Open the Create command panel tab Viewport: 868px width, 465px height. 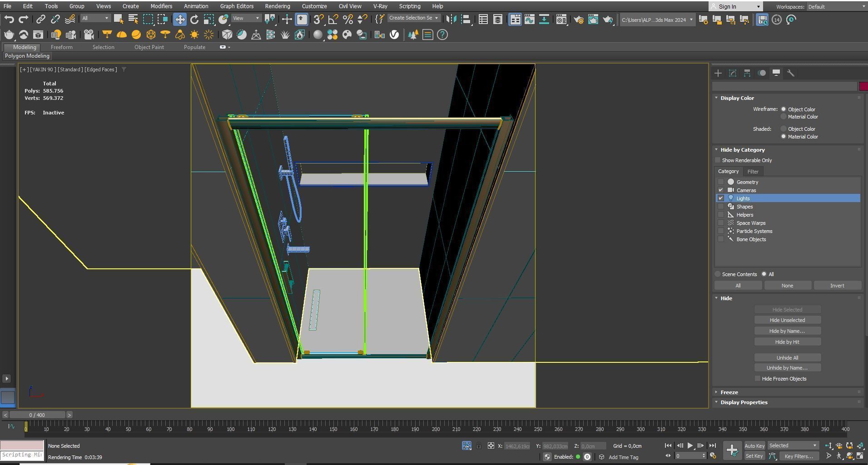[x=718, y=73]
